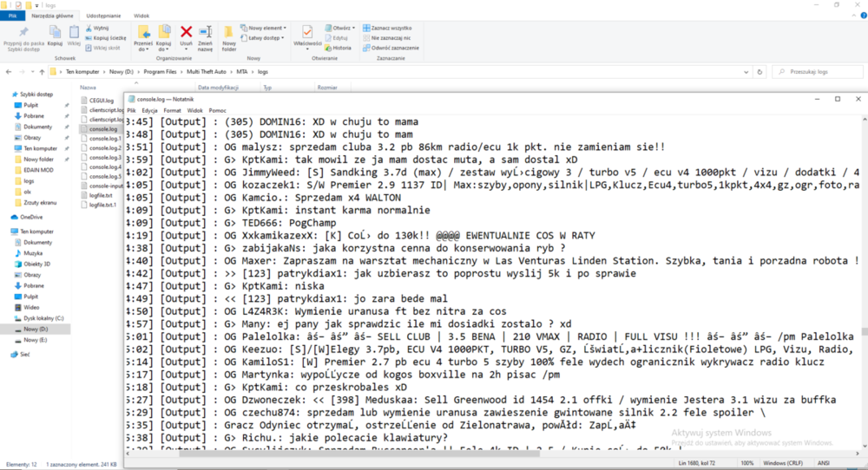The width and height of the screenshot is (868, 470).
Task: Click the Kopiuj icon in Schowek group
Action: click(55, 33)
